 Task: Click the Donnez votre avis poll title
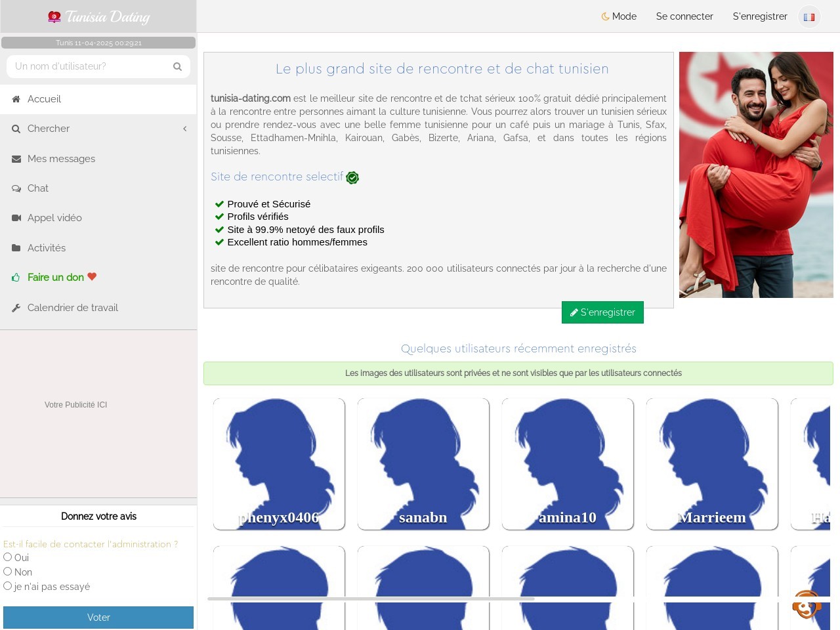[x=98, y=516]
